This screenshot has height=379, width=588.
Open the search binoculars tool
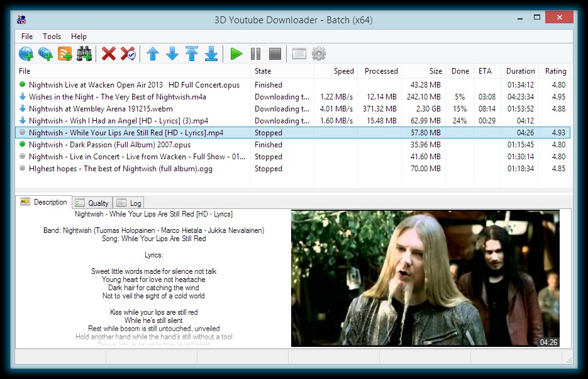click(x=84, y=54)
